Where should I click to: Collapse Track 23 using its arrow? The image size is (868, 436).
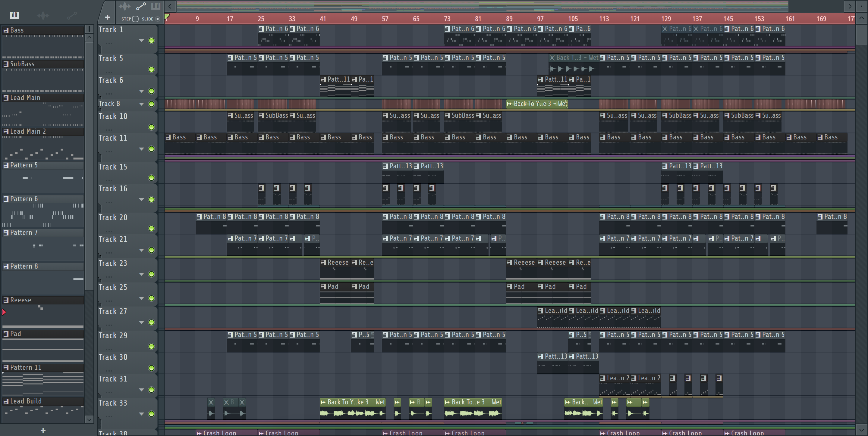click(x=142, y=274)
